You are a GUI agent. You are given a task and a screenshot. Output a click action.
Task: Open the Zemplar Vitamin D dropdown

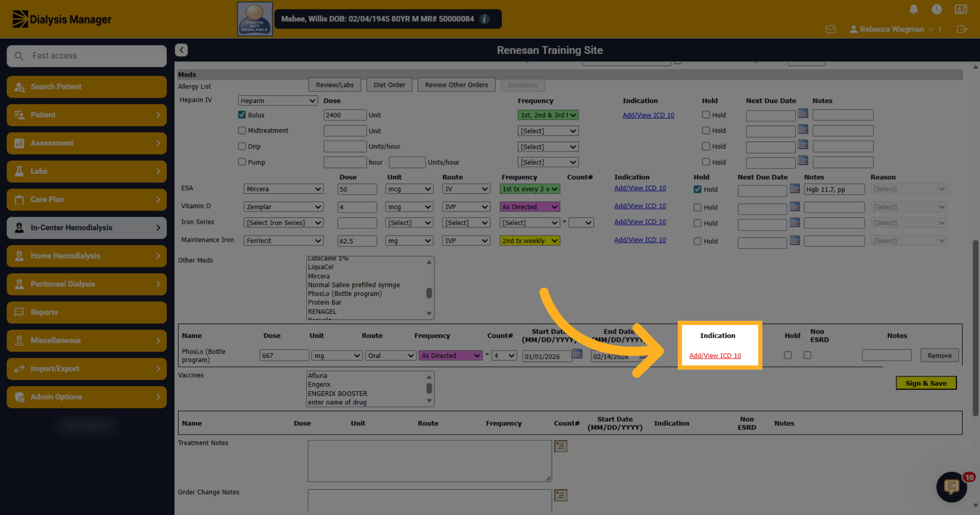point(283,207)
